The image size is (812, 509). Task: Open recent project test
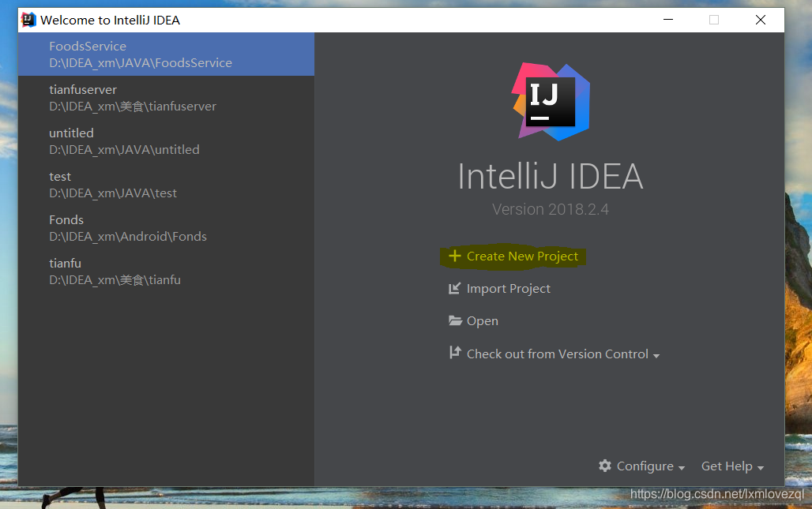pos(166,185)
